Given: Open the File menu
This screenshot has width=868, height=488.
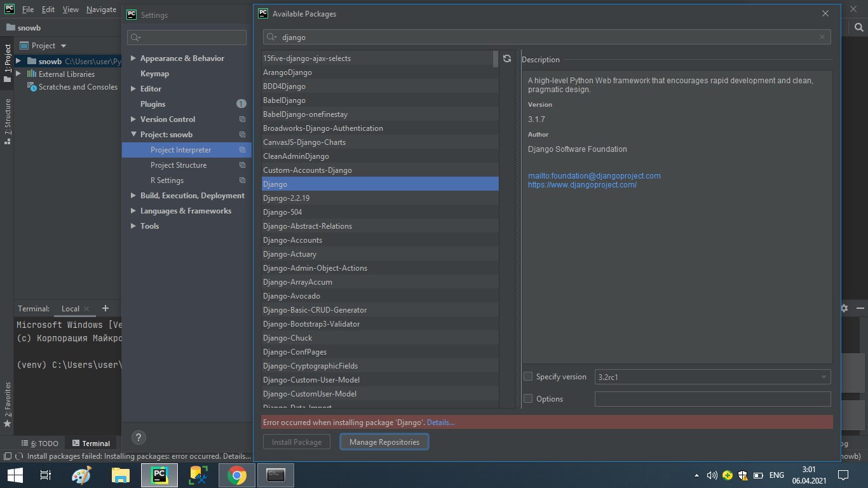Looking at the screenshot, I should 28,10.
